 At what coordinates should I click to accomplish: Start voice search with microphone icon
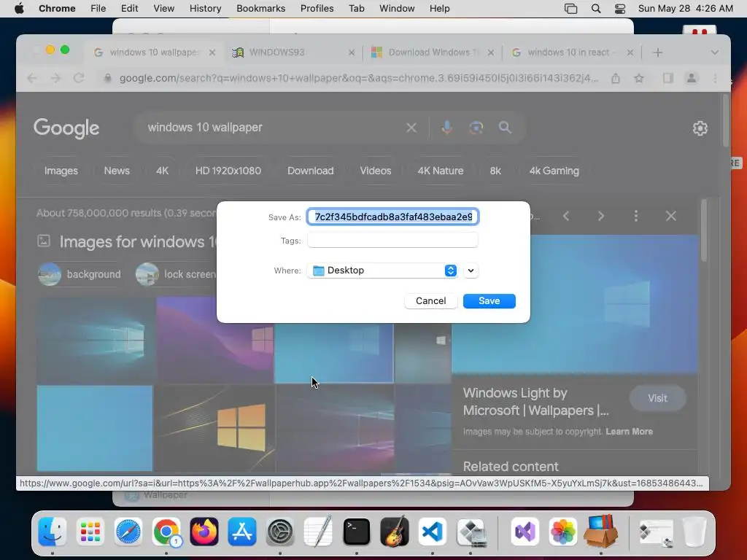(x=446, y=128)
